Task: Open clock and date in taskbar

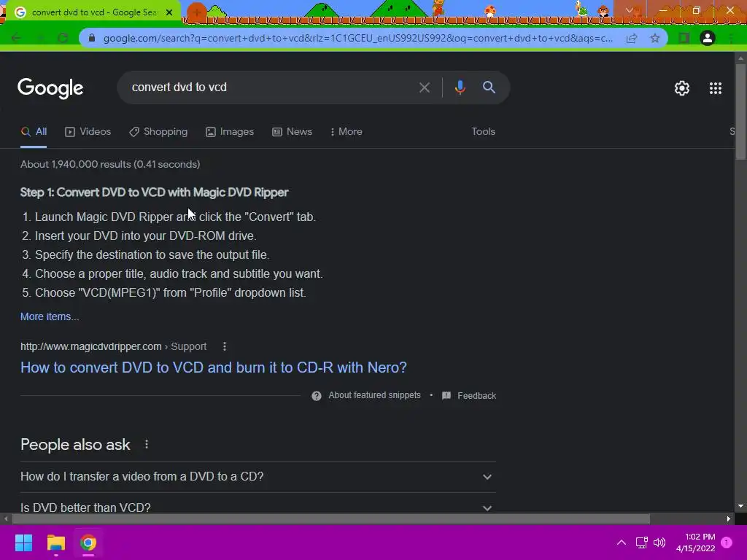Action: 695,542
